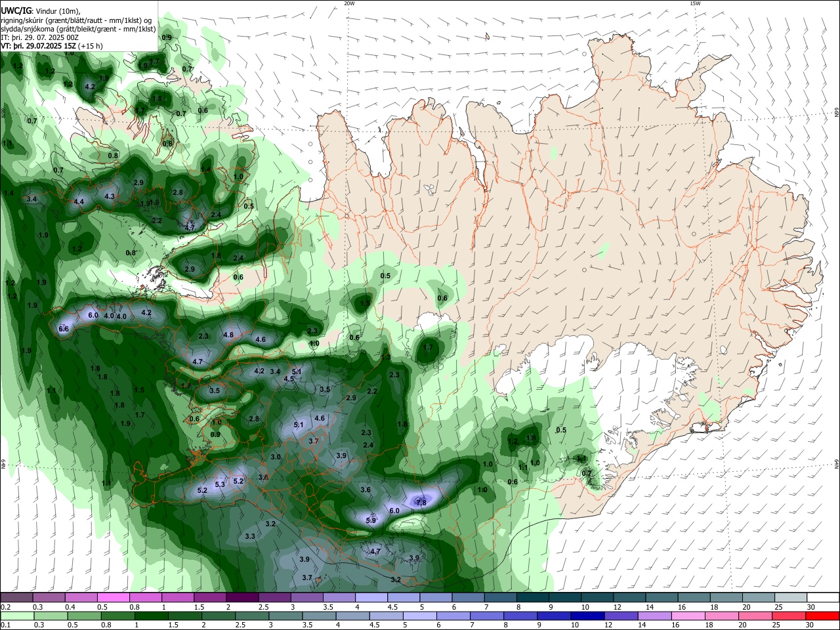Viewport: 840px width, 630px height.
Task: Select the '30' label in the bottom legend row
Action: coord(810,625)
